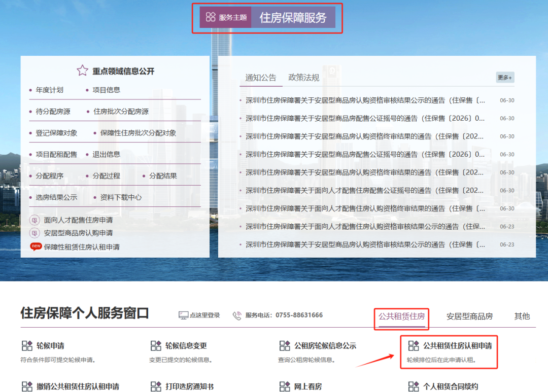Screen dimensions: 548x392
Task: Click the round icon beside 面向人才配售住房申请
Action: [x=35, y=220]
